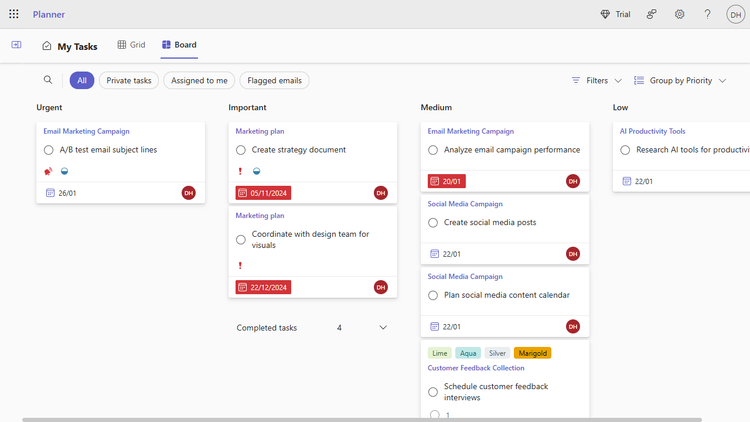The width and height of the screenshot is (750, 422).
Task: Click the horizontal scrollbar at bottom
Action: coord(360,419)
